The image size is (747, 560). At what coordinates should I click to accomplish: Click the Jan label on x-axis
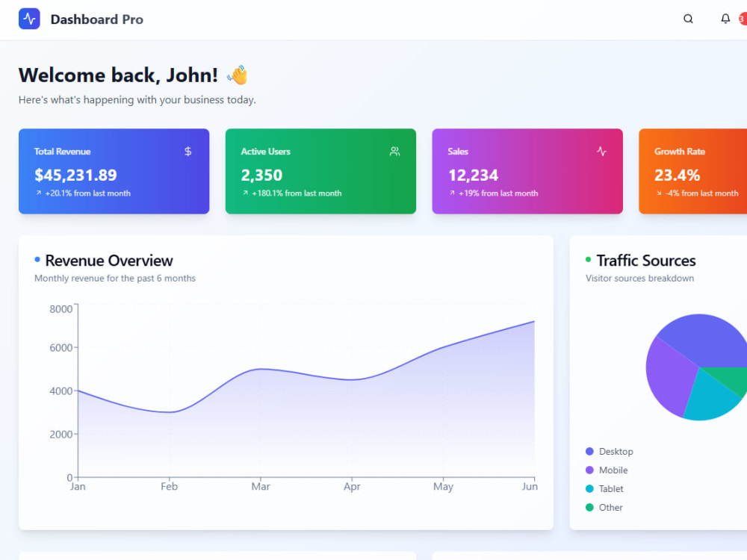(78, 486)
